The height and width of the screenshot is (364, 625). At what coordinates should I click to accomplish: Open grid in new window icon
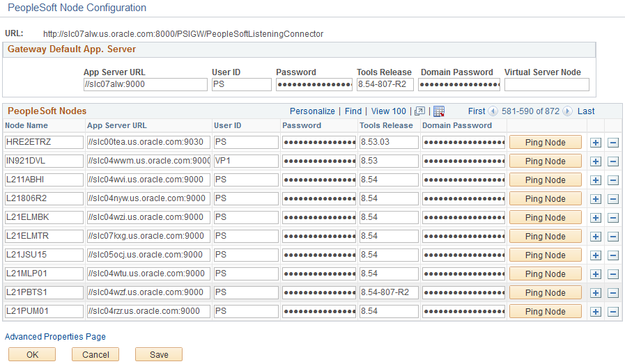[419, 111]
